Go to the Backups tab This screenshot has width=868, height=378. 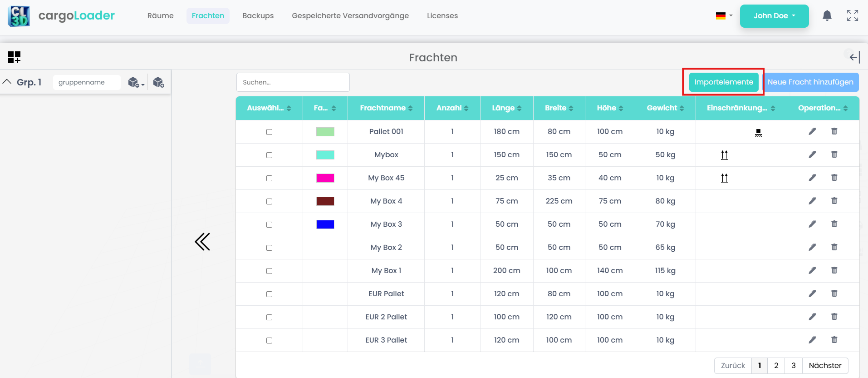coord(258,16)
